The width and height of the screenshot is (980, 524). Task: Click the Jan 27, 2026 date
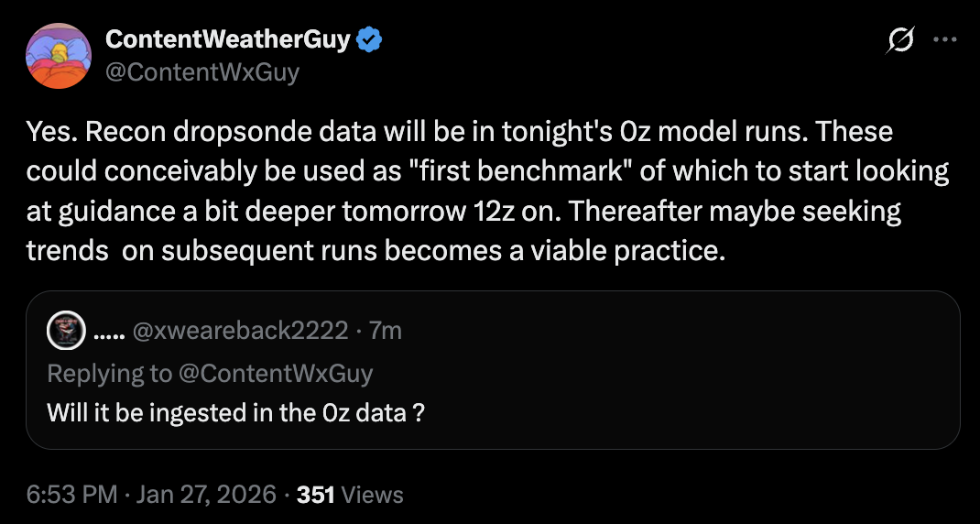206,495
